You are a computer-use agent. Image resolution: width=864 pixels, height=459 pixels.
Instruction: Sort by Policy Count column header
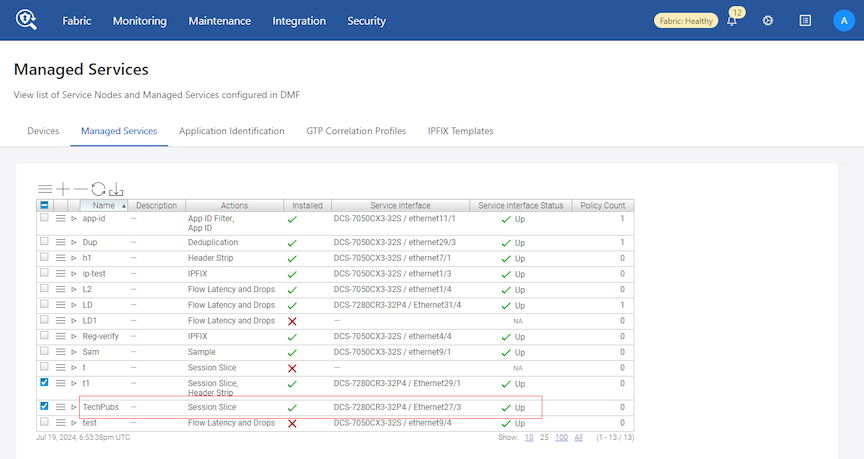[x=603, y=206]
